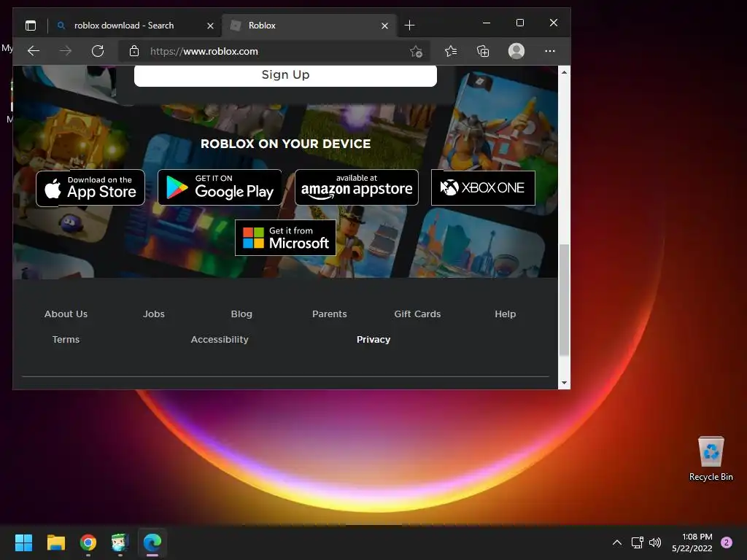Click the page scrollbar down arrow

[x=564, y=383]
